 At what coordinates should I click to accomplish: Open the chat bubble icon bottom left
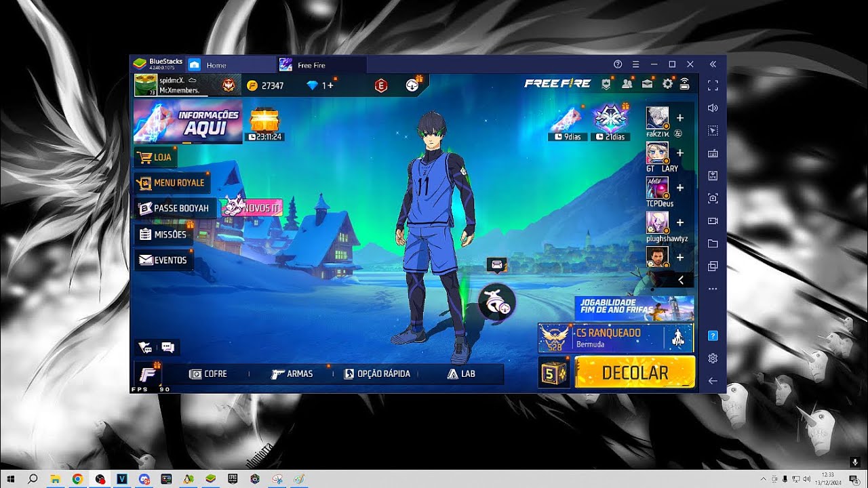(x=167, y=347)
